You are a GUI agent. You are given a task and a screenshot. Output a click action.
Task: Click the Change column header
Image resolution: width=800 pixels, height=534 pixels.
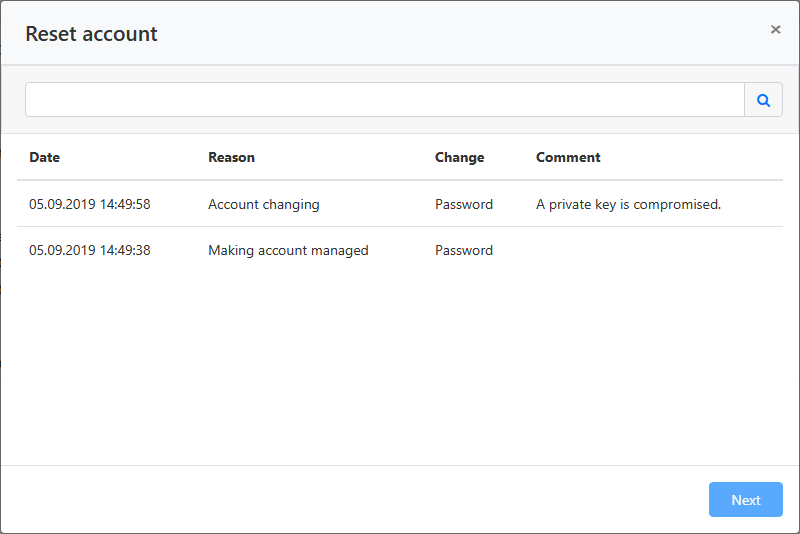coord(459,157)
